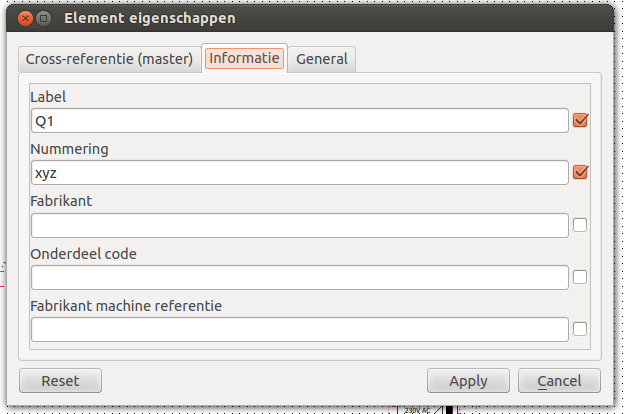Check the Fabrikant machine referentie checkbox
This screenshot has height=414, width=625.
[580, 329]
